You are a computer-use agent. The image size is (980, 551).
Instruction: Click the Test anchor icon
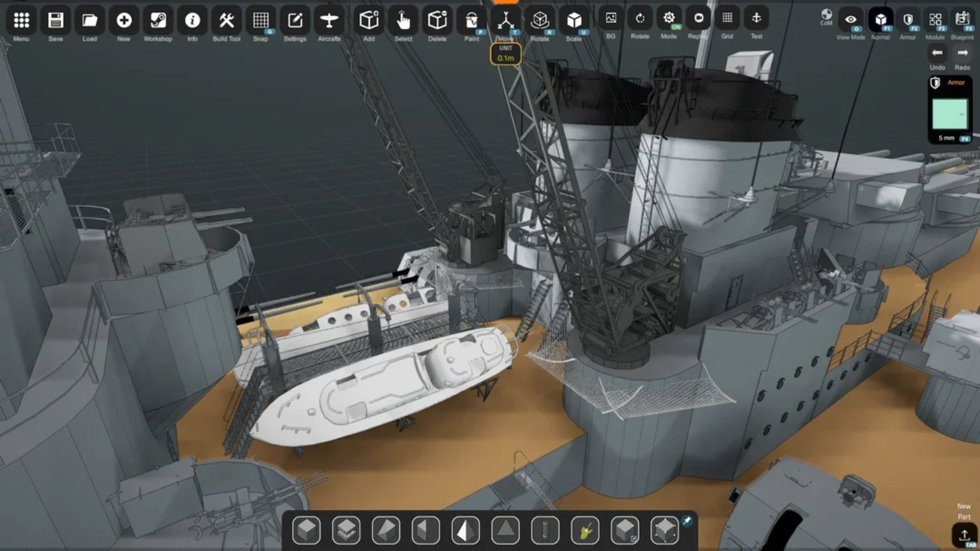tap(756, 19)
